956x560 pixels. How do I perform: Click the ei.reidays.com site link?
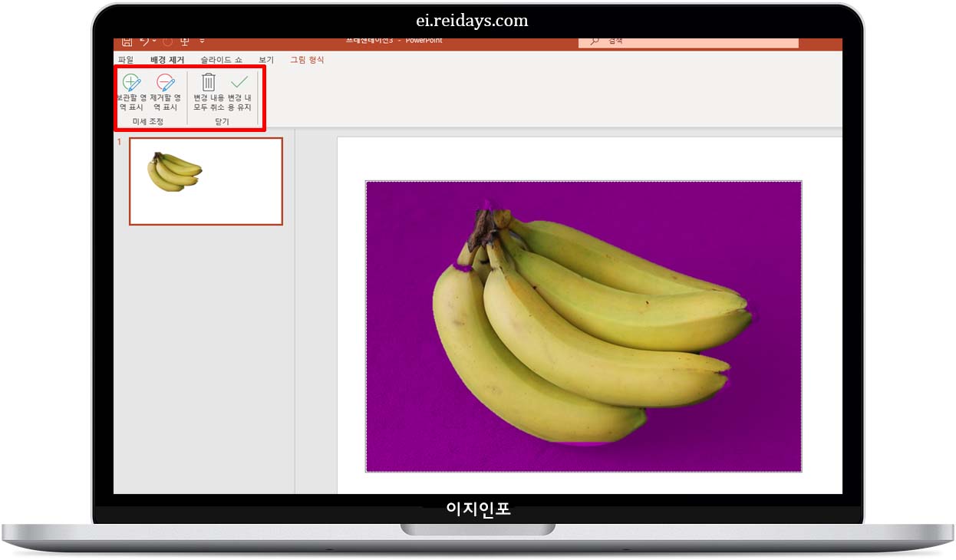click(472, 20)
